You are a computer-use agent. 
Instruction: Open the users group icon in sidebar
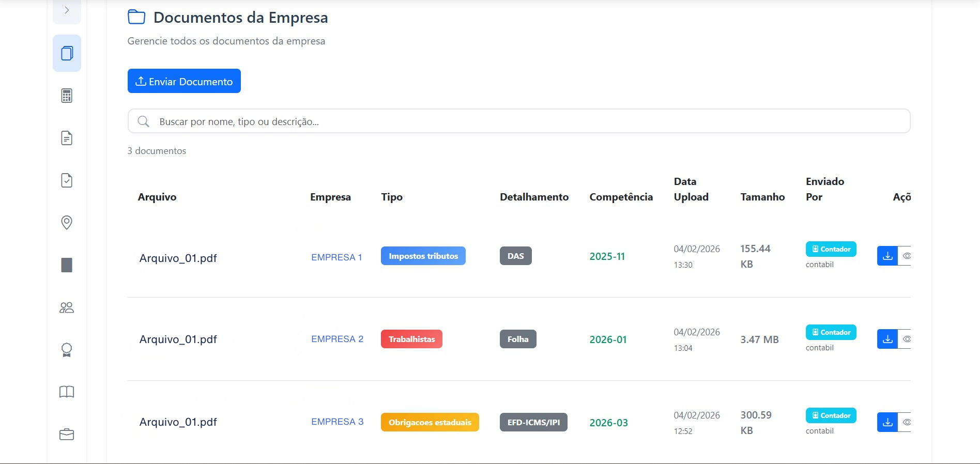tap(67, 308)
